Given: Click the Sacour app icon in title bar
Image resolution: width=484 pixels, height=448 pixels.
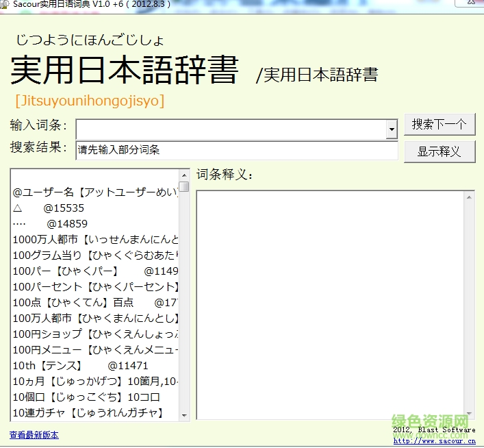Looking at the screenshot, I should pyautogui.click(x=3, y=5).
